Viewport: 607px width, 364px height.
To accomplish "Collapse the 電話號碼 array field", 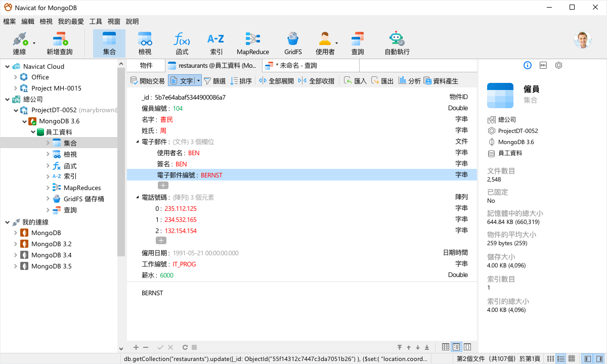I will coord(138,197).
